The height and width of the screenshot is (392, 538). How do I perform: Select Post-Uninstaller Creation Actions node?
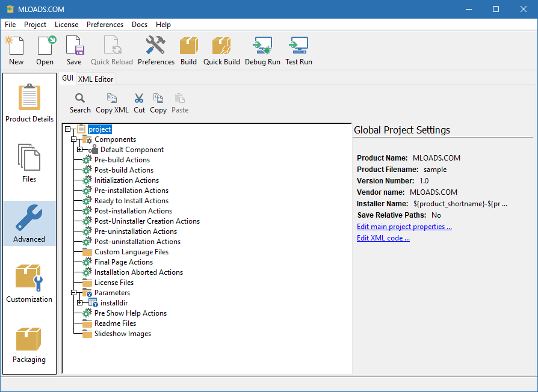(147, 221)
